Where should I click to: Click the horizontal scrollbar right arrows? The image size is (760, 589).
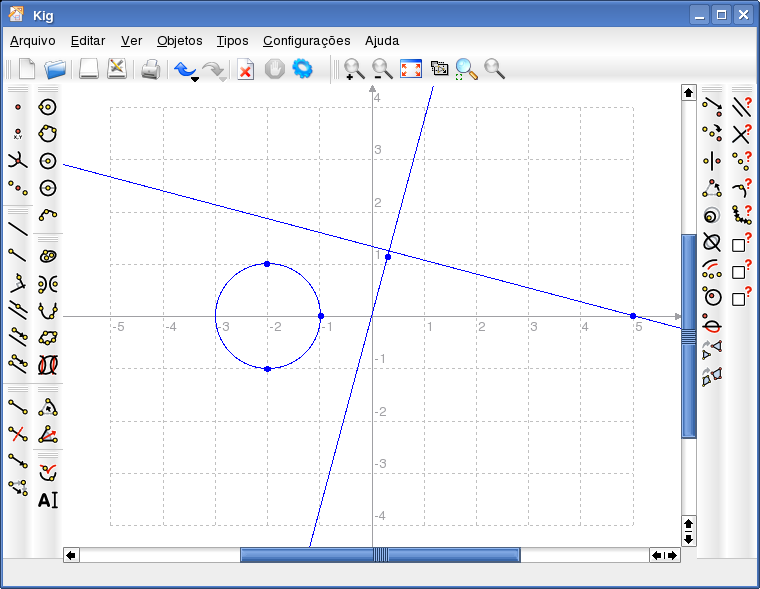tap(665, 555)
